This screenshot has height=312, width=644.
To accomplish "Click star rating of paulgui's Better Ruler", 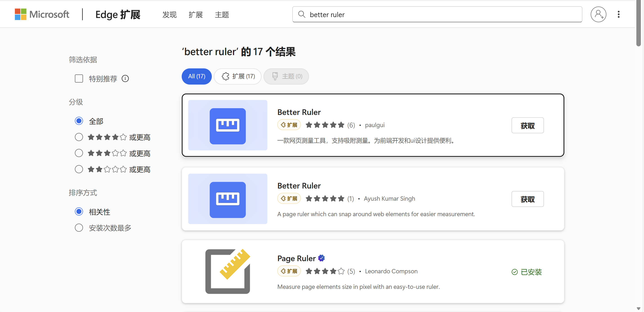I will [325, 125].
